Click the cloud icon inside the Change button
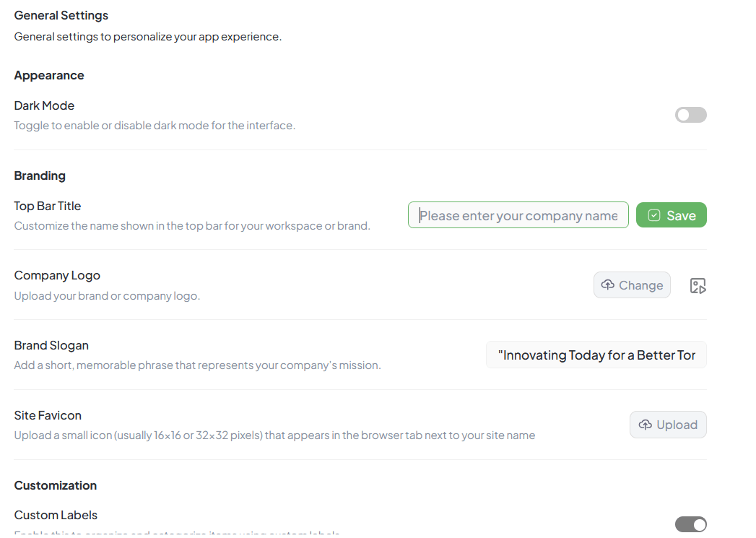This screenshot has width=756, height=538. 608,285
